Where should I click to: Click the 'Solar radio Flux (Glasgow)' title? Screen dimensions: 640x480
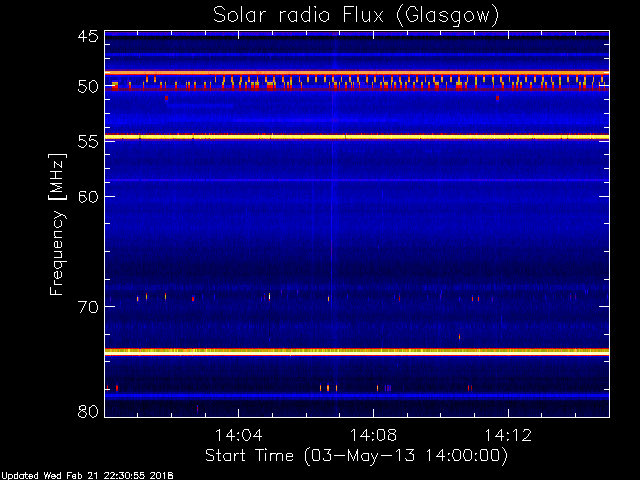[x=356, y=16]
